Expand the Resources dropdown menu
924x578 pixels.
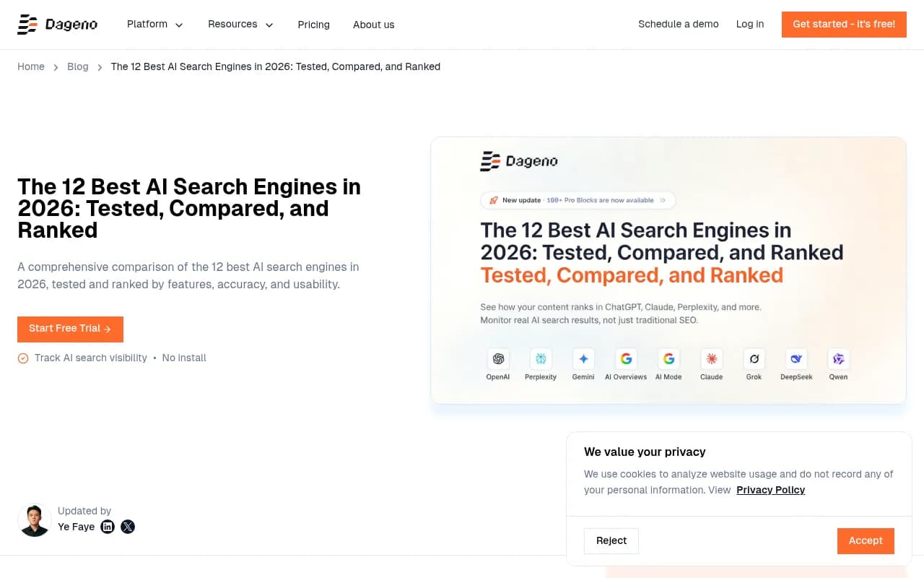[x=241, y=25]
